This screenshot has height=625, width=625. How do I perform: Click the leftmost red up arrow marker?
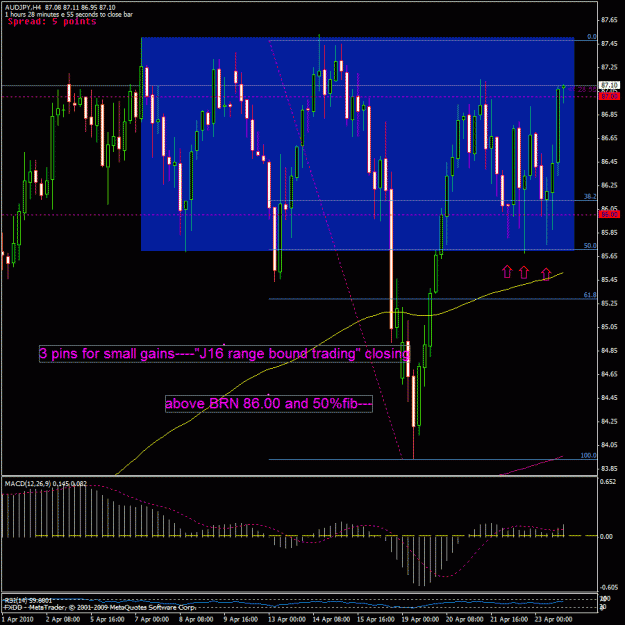(x=507, y=272)
